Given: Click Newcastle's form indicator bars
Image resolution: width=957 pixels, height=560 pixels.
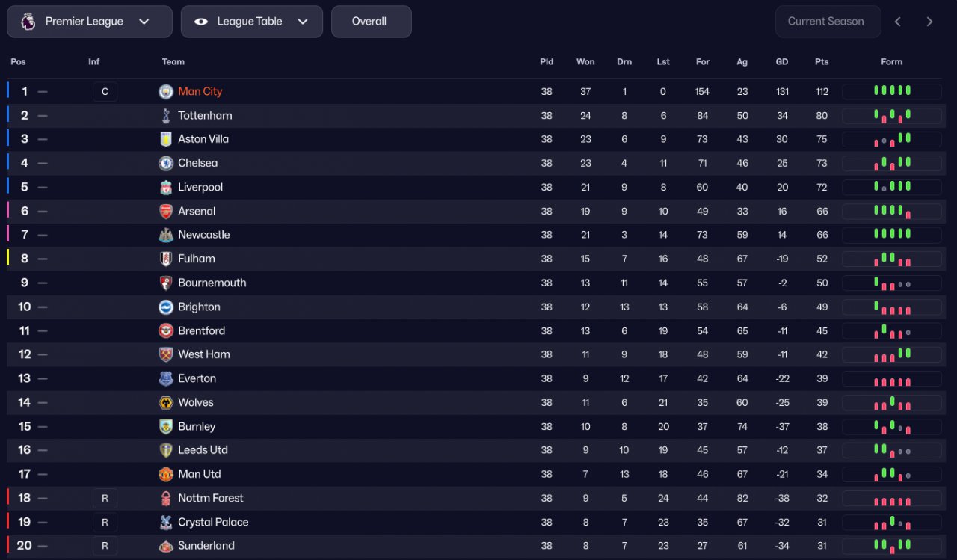Looking at the screenshot, I should [892, 235].
